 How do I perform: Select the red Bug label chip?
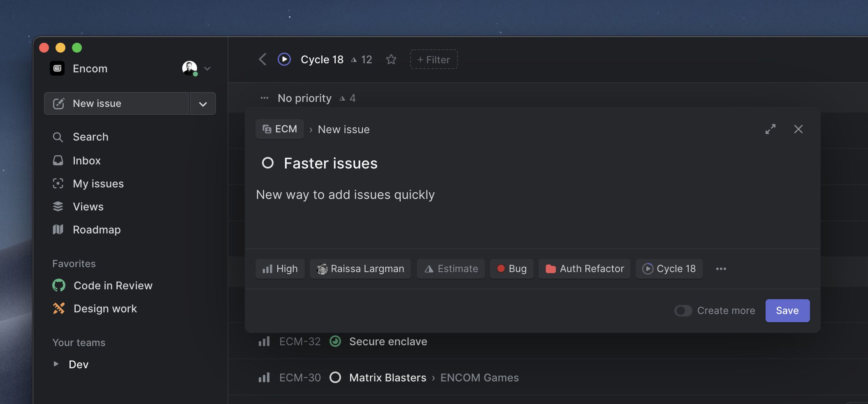(x=511, y=269)
